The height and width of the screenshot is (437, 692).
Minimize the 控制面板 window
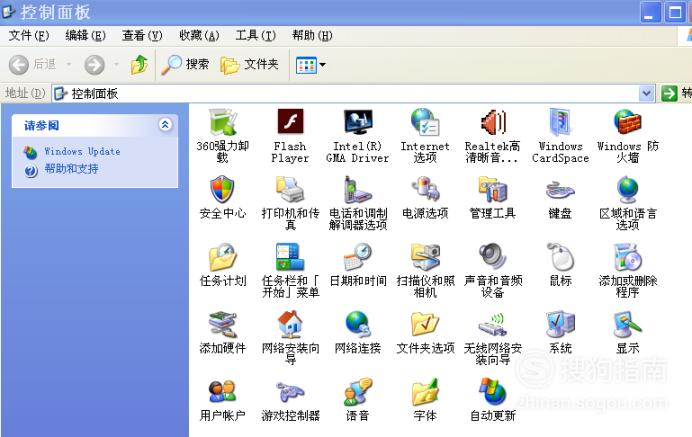tap(651, 12)
